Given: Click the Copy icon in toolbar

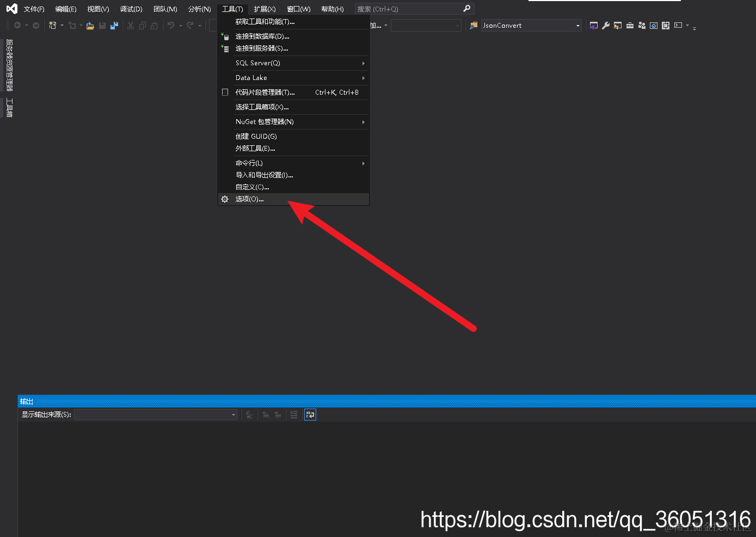Looking at the screenshot, I should (143, 26).
